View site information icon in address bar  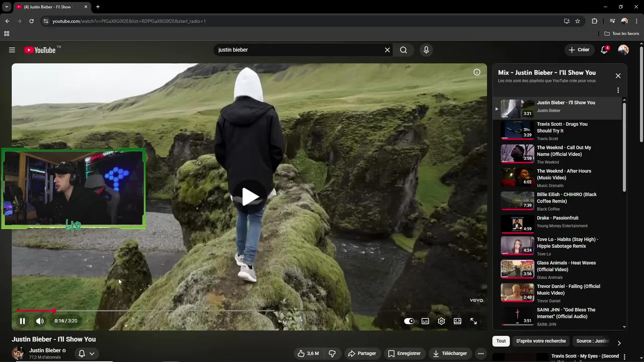pos(46,21)
